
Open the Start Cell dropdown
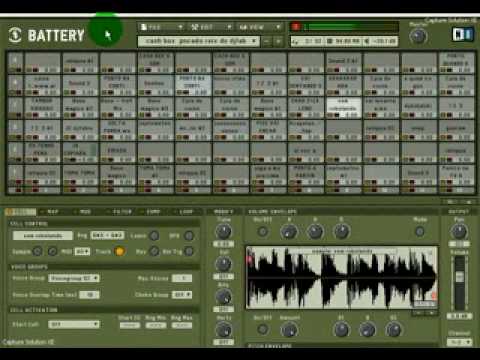point(74,324)
